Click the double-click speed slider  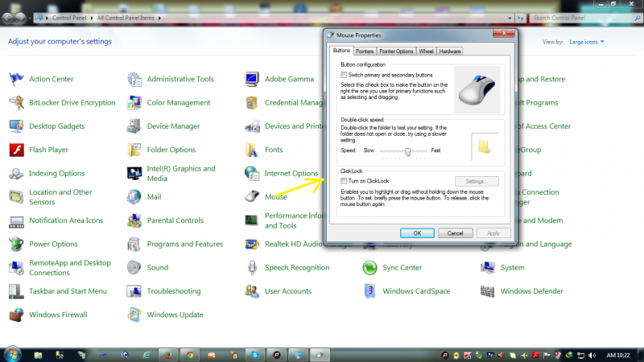point(408,150)
